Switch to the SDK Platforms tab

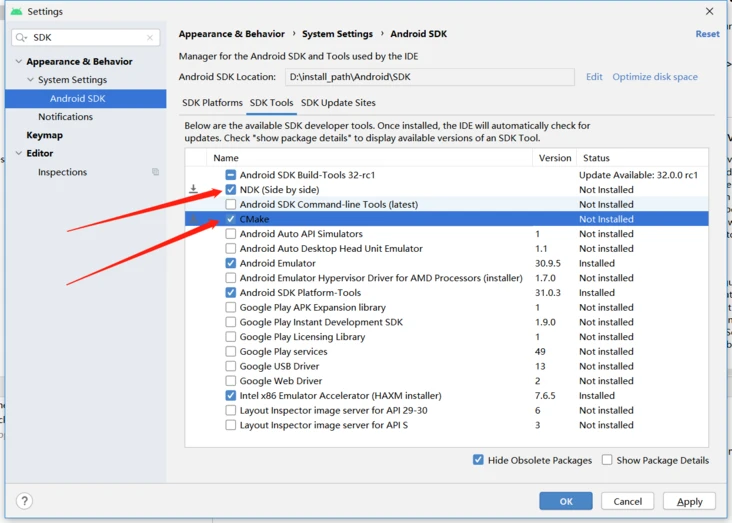[x=212, y=103]
